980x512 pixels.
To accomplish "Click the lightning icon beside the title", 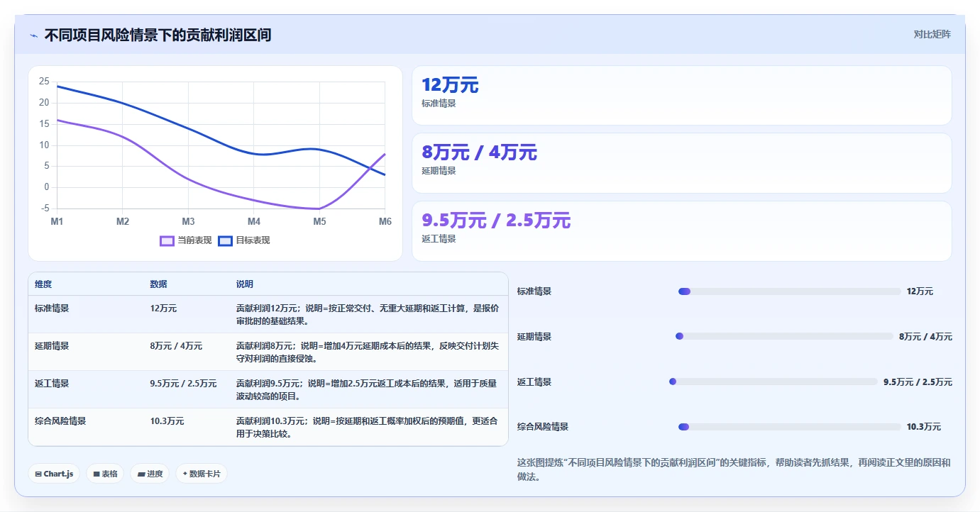I will [33, 35].
